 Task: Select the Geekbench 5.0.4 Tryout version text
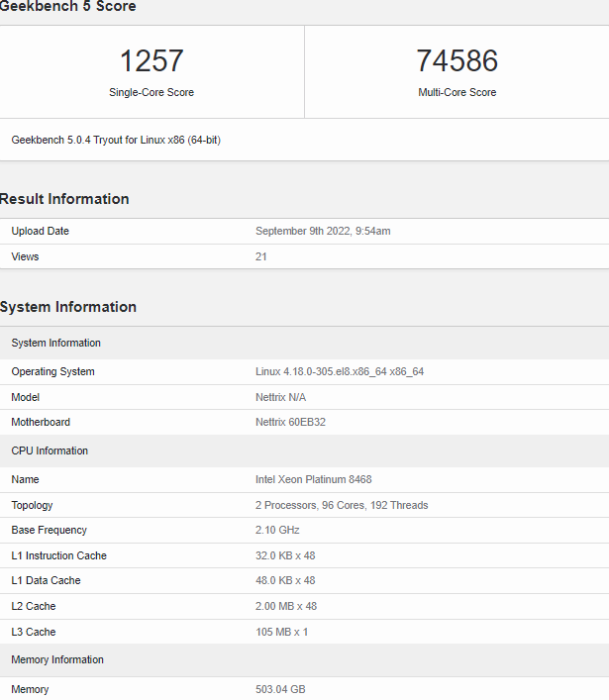[x=116, y=140]
